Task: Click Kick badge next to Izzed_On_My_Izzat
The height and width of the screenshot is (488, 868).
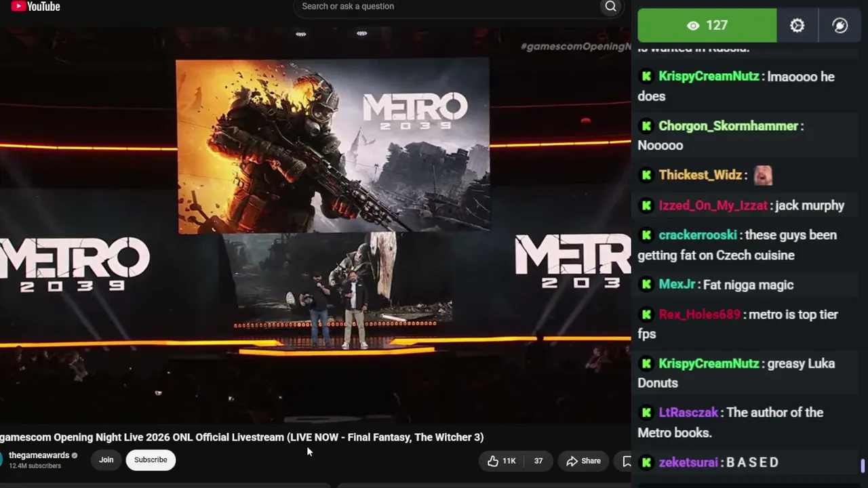Action: tap(646, 205)
